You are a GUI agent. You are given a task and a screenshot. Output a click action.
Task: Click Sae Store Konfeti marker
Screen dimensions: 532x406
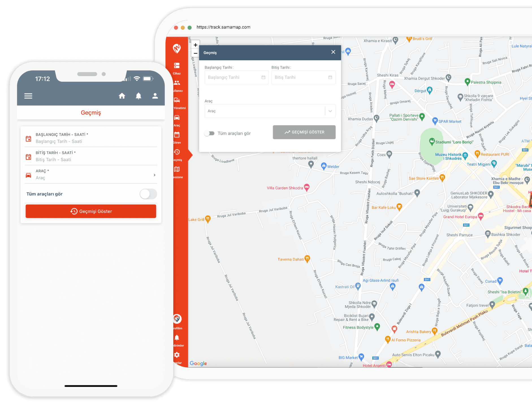point(442,178)
